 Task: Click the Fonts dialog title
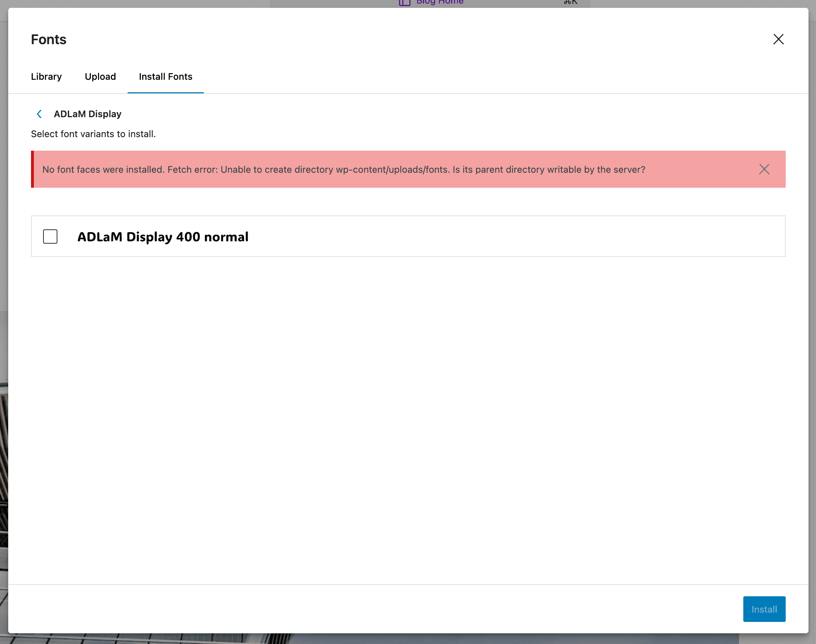pyautogui.click(x=49, y=40)
